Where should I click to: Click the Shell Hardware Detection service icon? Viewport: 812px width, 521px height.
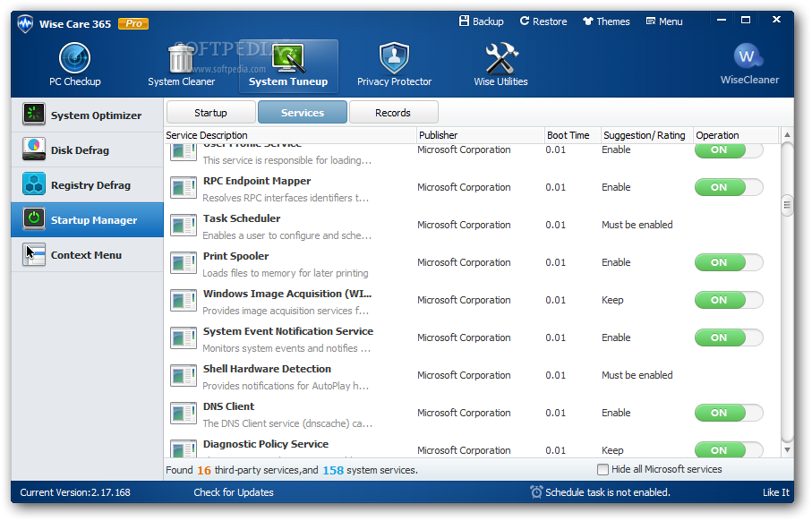click(x=184, y=377)
